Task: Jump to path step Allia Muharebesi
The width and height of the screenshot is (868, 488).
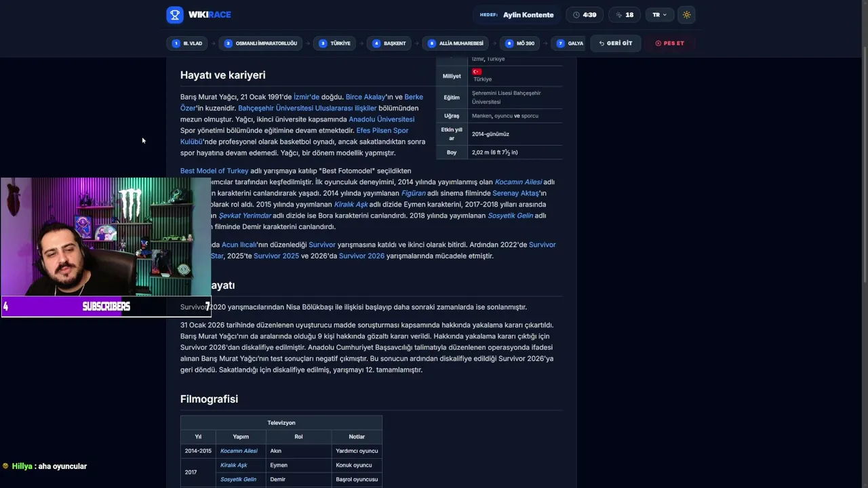Action: click(x=456, y=43)
